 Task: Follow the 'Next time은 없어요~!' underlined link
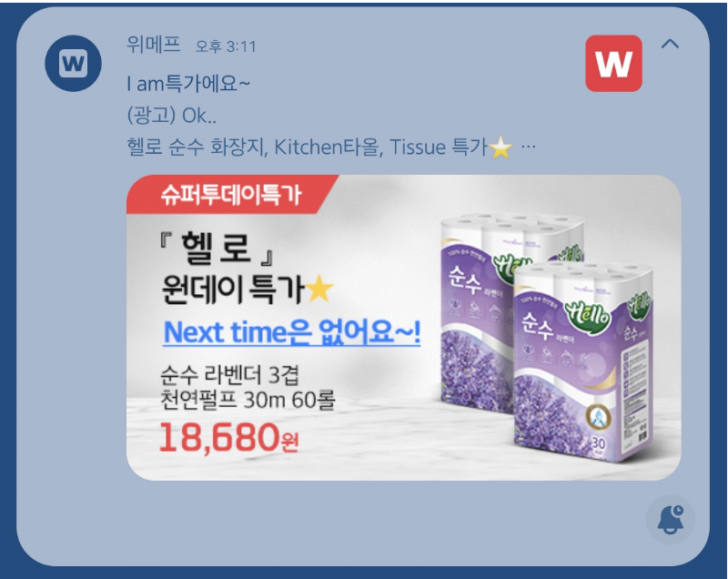292,332
